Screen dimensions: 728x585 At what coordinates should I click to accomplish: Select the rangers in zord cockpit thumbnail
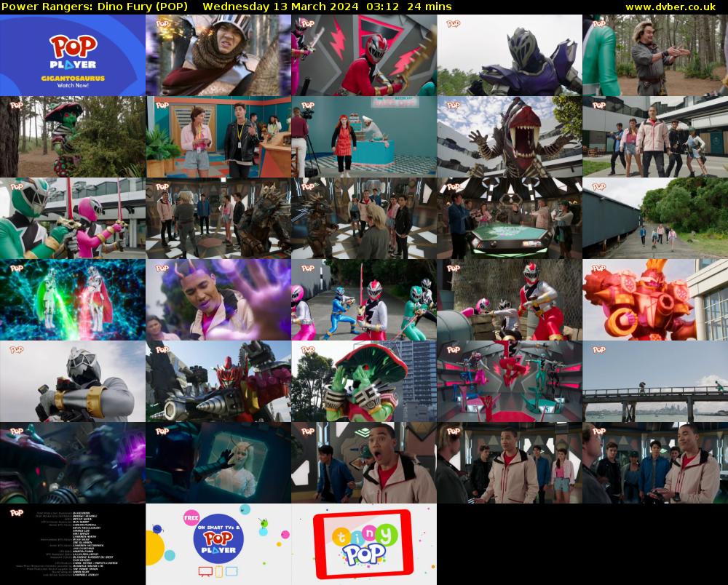click(x=510, y=381)
